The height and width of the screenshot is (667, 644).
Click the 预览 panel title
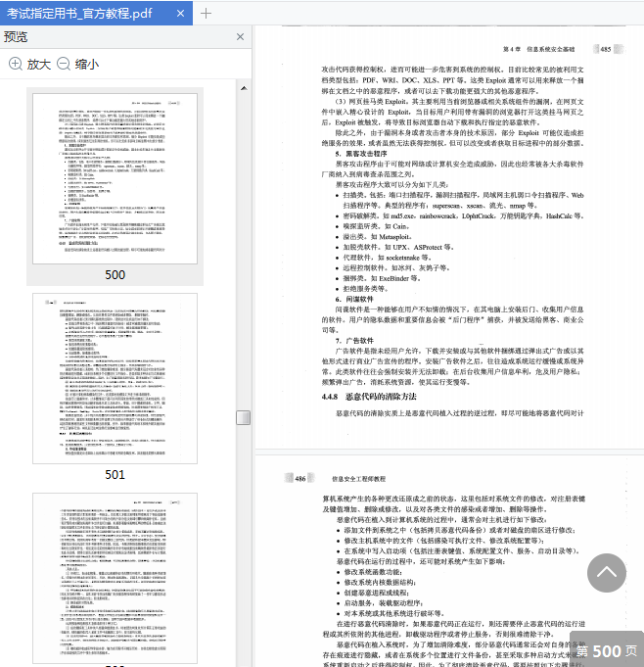coord(16,37)
